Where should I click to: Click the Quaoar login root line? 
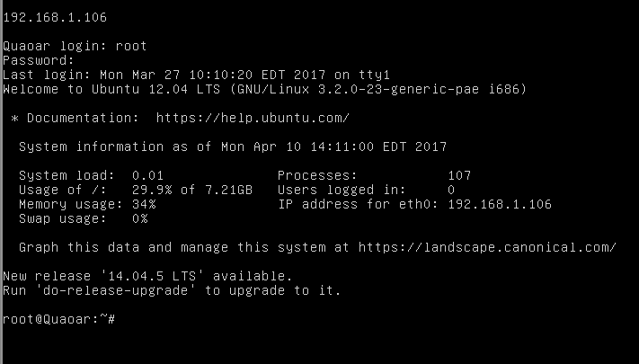click(x=75, y=46)
